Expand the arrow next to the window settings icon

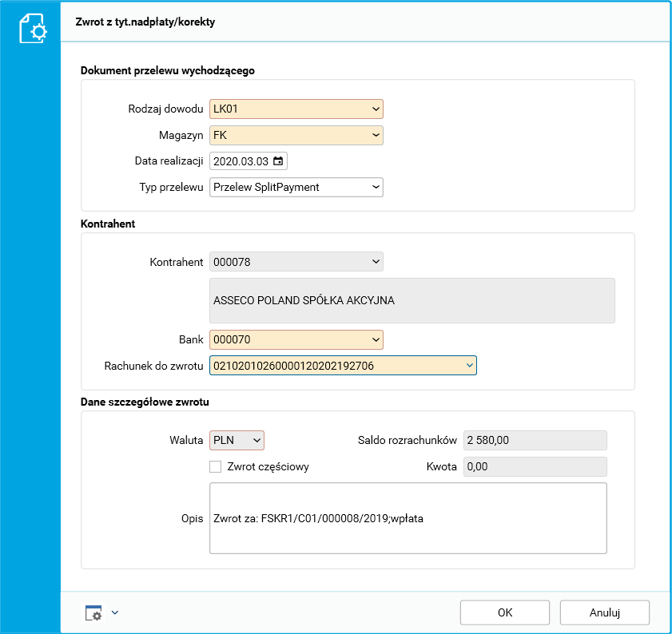(114, 612)
